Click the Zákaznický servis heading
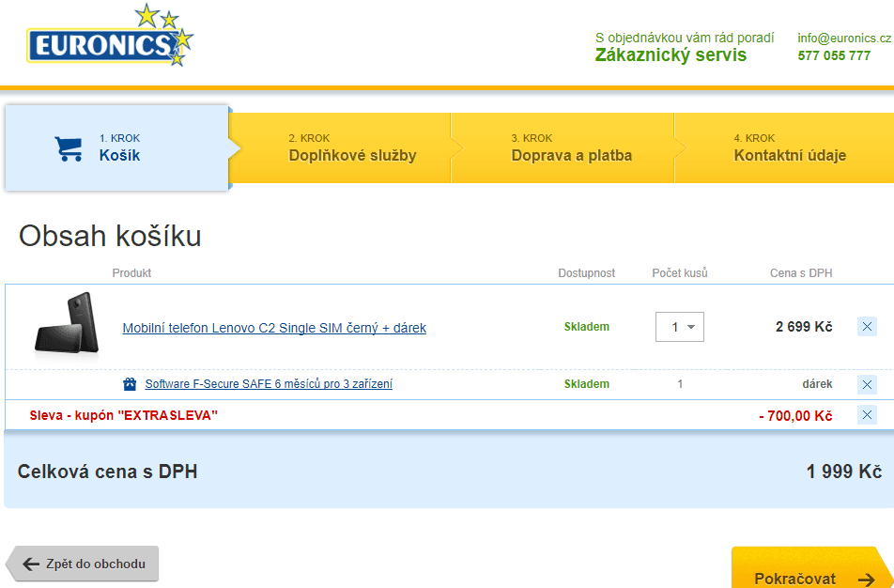The height and width of the screenshot is (588, 894). [670, 55]
